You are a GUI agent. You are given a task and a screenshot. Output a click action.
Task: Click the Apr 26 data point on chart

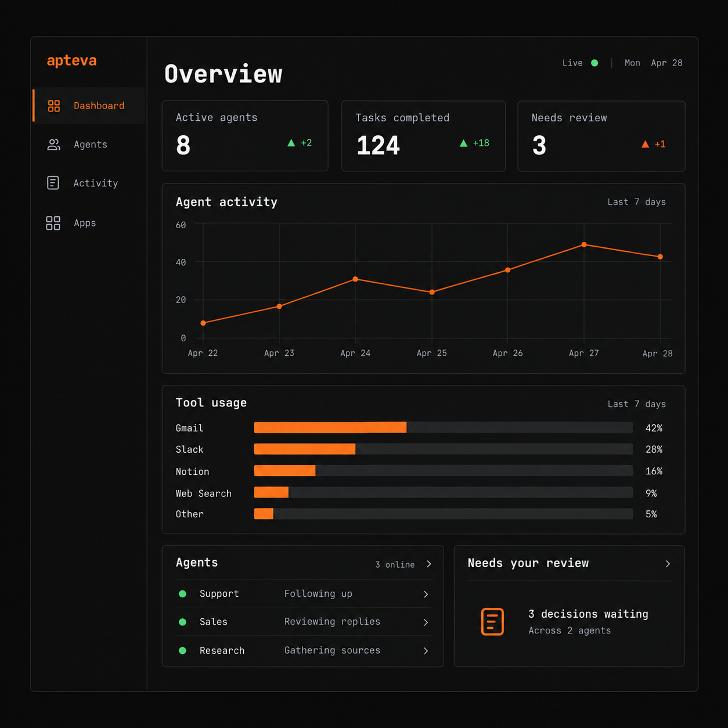(x=508, y=270)
